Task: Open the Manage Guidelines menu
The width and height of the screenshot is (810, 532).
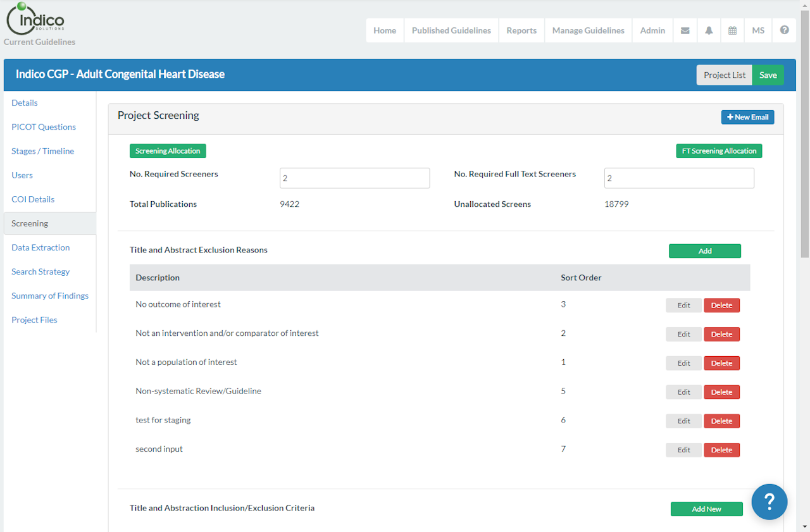Action: (588, 30)
